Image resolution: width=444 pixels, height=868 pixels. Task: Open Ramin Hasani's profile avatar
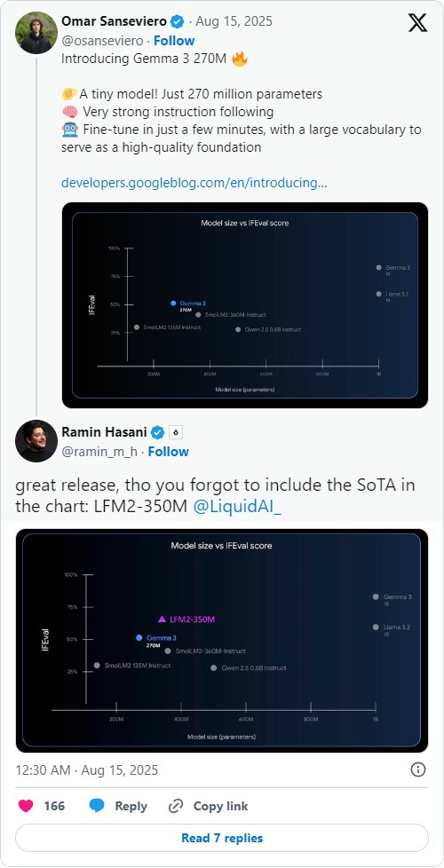36,440
